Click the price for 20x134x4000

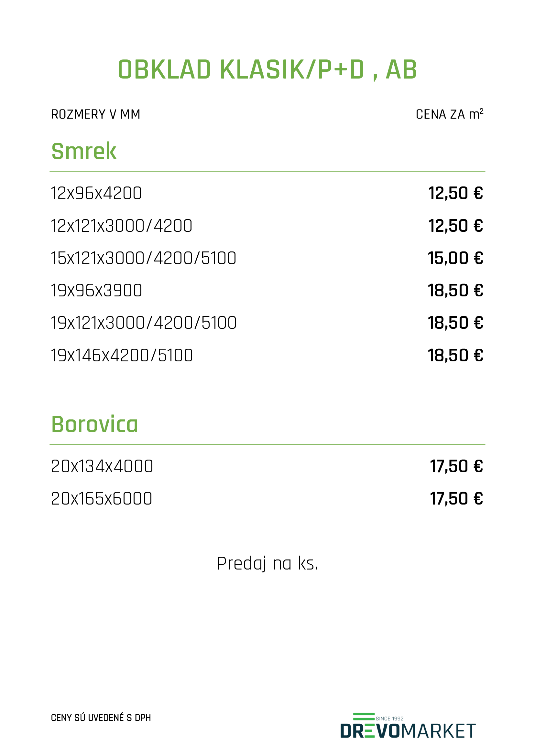(x=456, y=466)
